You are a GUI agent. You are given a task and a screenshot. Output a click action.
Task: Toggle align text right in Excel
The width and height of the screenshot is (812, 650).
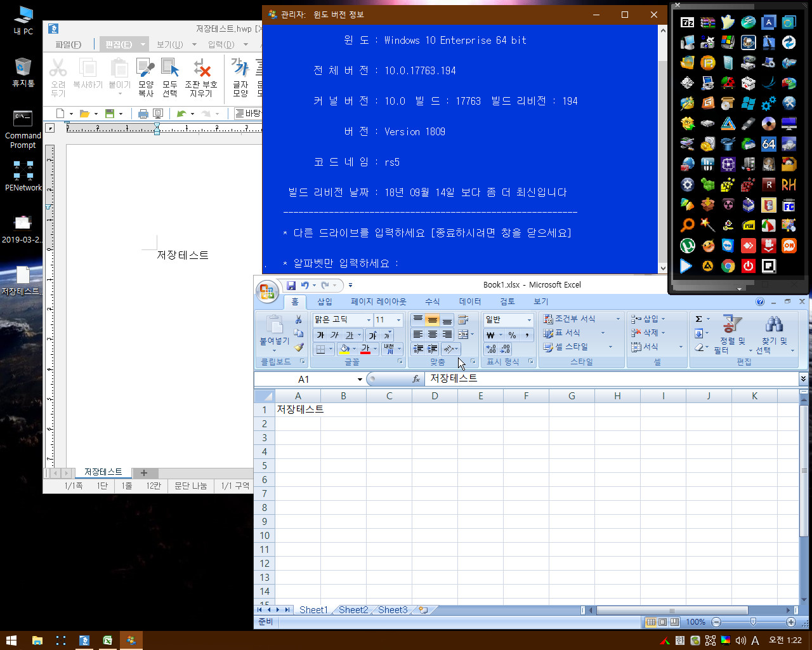(447, 335)
